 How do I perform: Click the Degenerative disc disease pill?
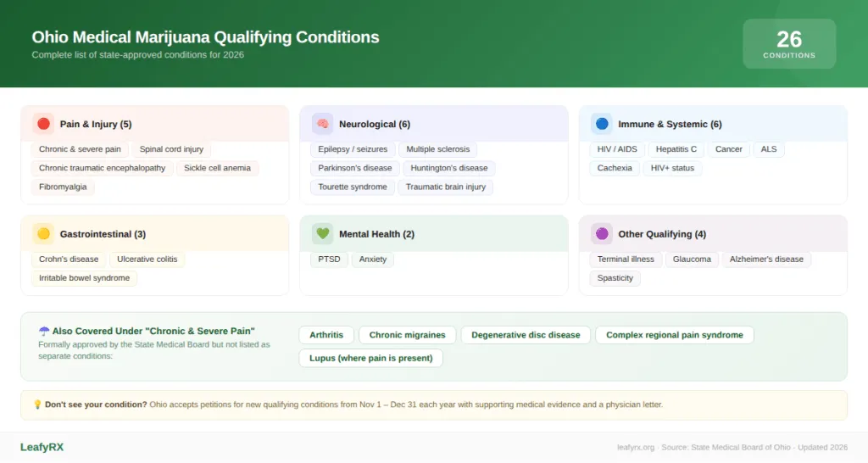click(x=526, y=335)
